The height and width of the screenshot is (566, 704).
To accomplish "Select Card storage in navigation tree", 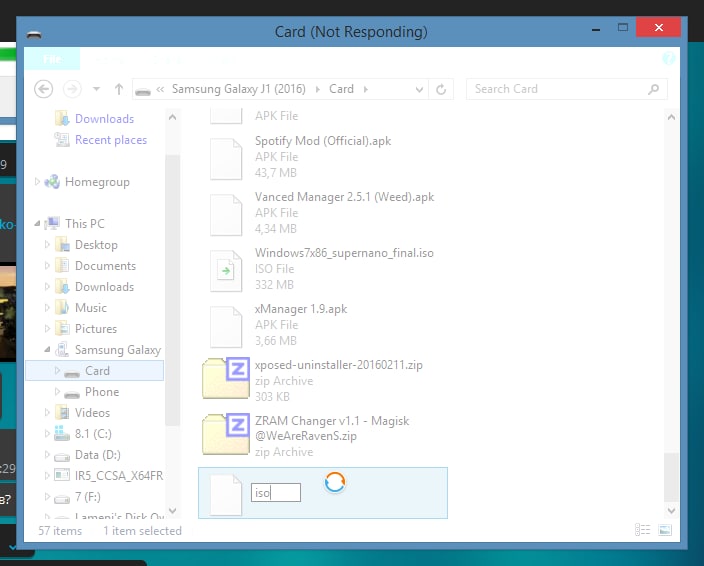I will tap(95, 371).
